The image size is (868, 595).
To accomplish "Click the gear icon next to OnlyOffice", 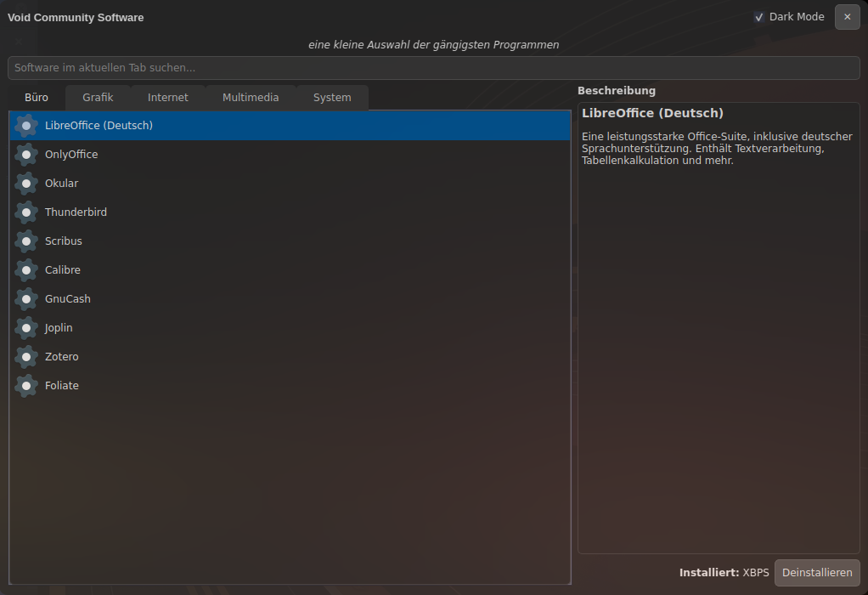I will [x=26, y=155].
